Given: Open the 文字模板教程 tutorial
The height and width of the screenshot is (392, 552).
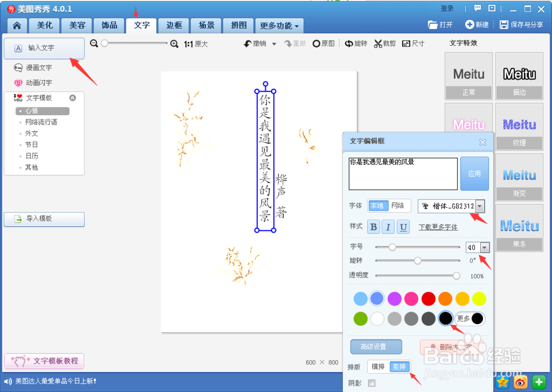Looking at the screenshot, I should coord(44,361).
